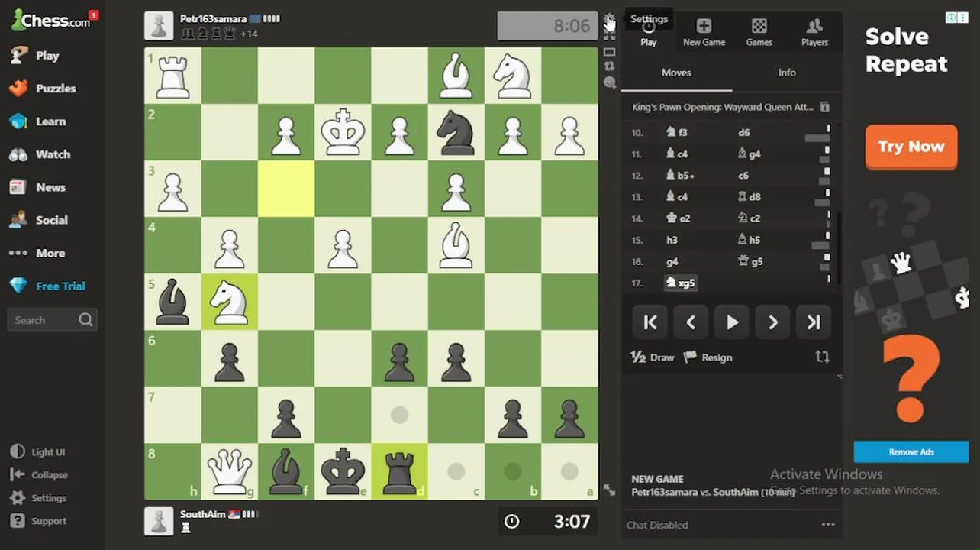Screen dimensions: 980x550
Task: Click the opening book icon next to Wayward Queen
Action: coord(824,108)
